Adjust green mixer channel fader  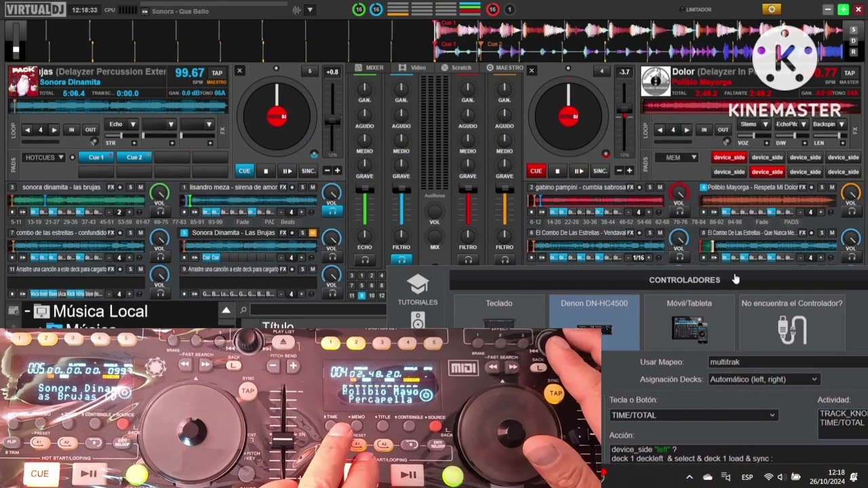[x=365, y=189]
